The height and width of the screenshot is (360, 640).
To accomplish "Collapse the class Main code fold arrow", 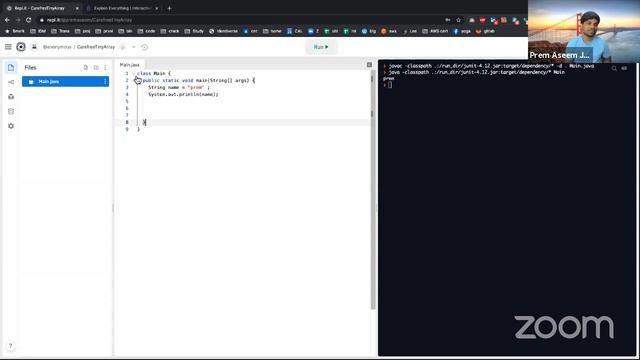I will click(x=133, y=73).
